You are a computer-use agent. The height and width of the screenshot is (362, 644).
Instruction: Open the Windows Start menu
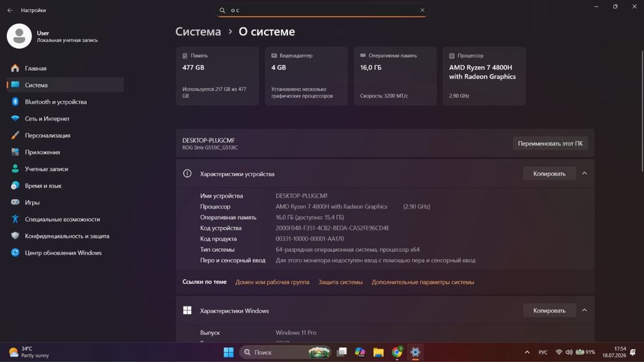coord(229,352)
